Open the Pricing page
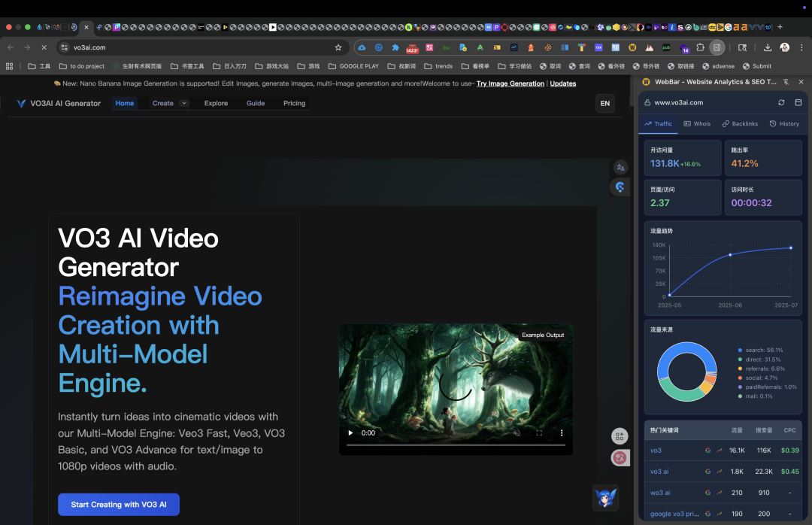This screenshot has width=812, height=525. [294, 103]
